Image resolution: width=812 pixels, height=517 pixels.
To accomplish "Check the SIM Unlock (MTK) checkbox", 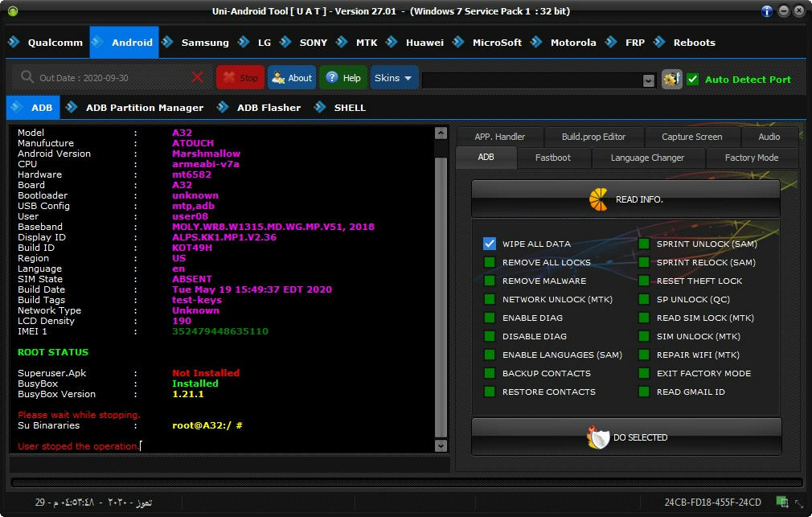I will 644,336.
